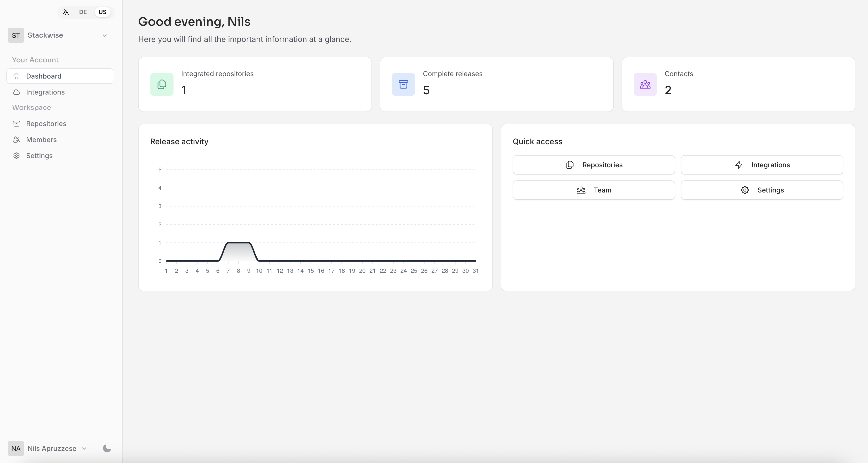The height and width of the screenshot is (463, 868).
Task: Open the Nils Apruzzese user menu chevron
Action: [x=84, y=448]
